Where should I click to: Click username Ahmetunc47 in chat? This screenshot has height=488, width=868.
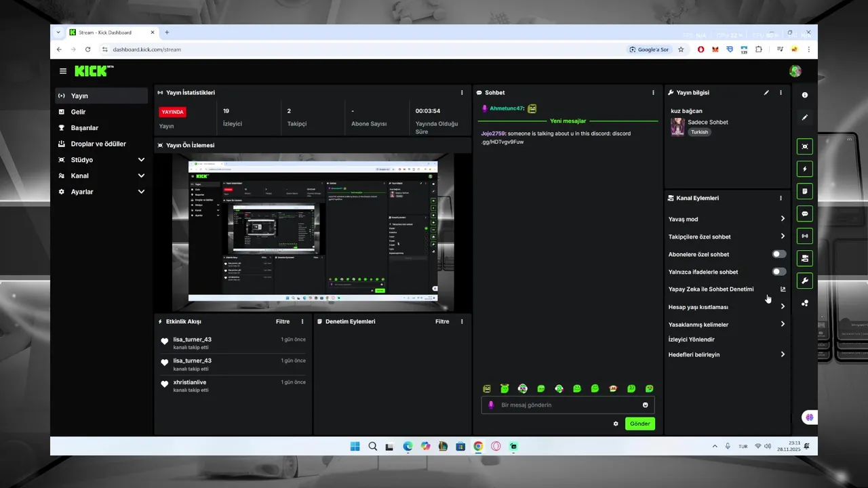(x=507, y=108)
